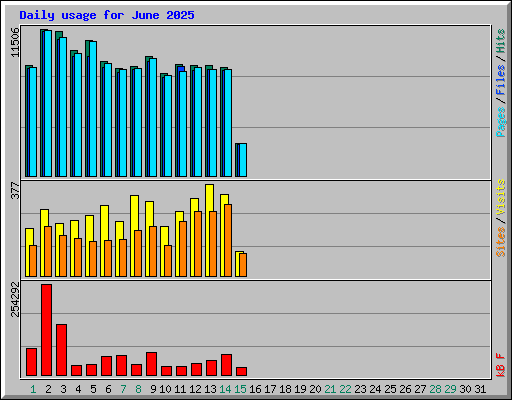
Task: Click the cyan pages bar for day 2
Action: tap(48, 103)
